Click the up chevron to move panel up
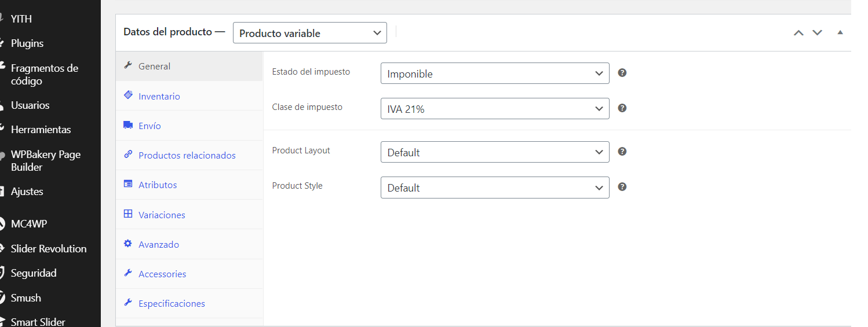 tap(798, 33)
